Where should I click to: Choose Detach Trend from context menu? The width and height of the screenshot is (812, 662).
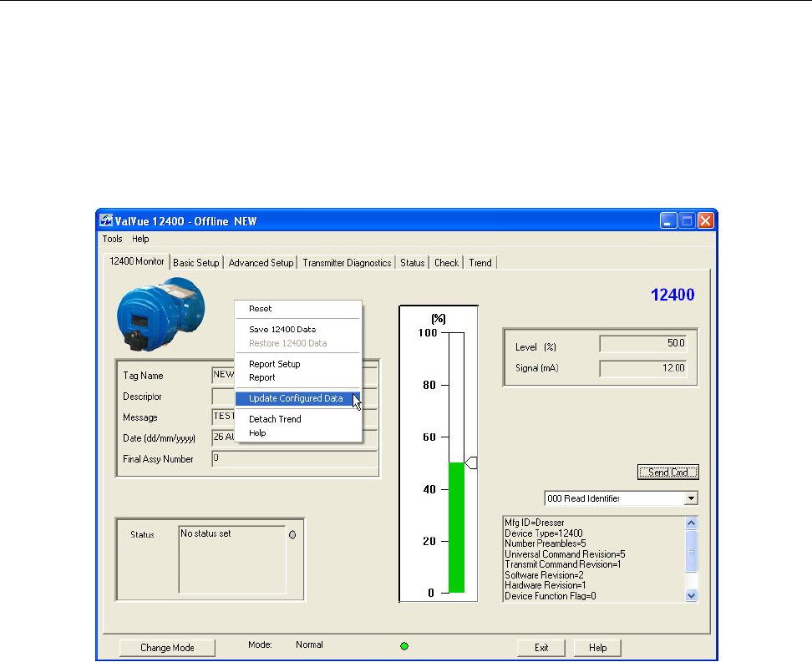tap(297, 419)
